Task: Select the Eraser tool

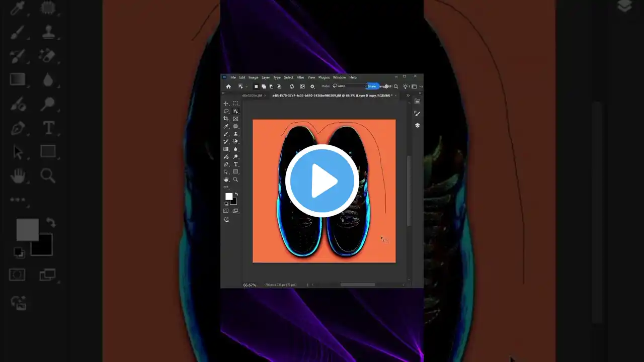Action: pos(235,141)
